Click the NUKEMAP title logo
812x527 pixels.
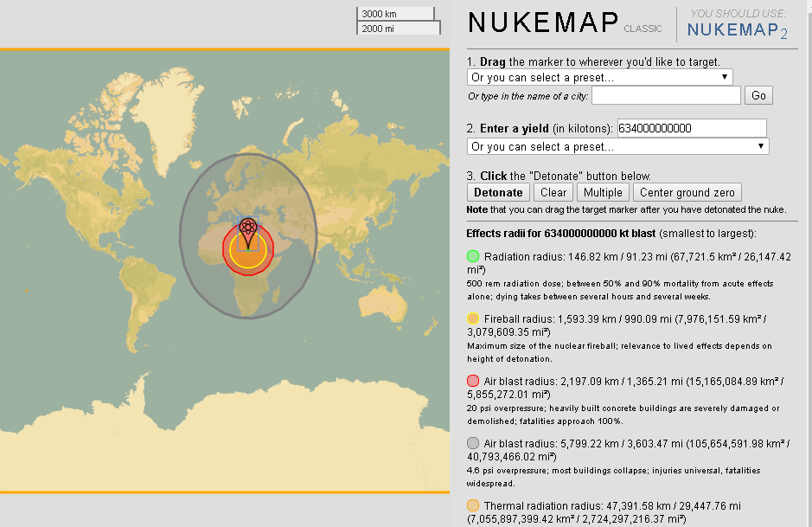tap(543, 22)
